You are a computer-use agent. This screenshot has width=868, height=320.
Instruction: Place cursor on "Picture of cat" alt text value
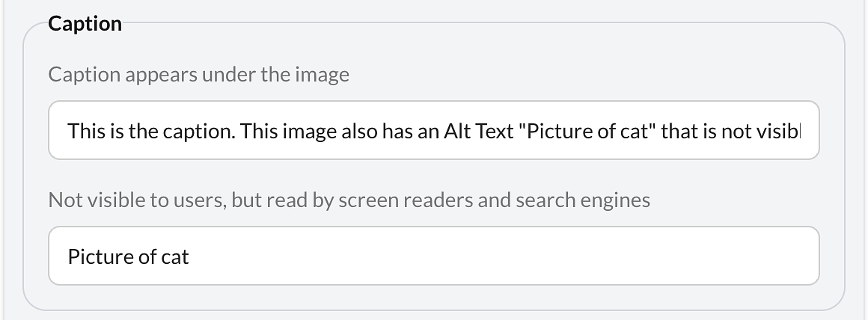click(x=128, y=257)
